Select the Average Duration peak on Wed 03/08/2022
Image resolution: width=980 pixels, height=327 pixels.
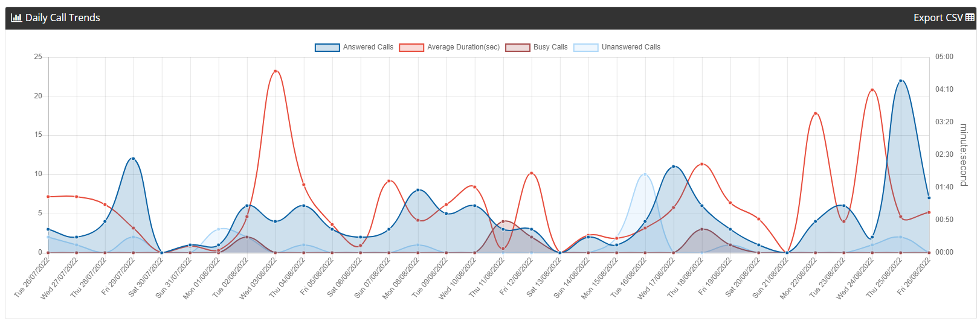point(276,71)
